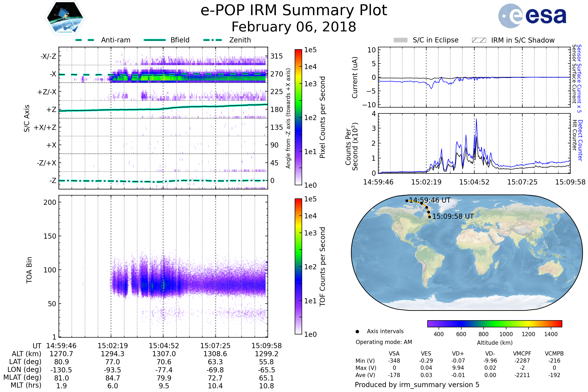Click the Bfield solid legend line
The image size is (588, 392).
coord(155,40)
